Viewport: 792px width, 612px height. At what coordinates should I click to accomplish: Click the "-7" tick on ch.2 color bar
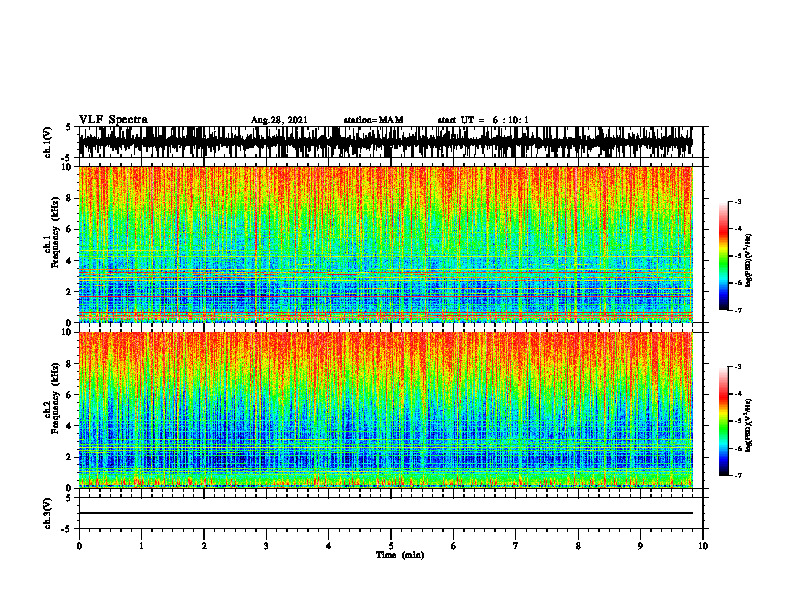point(738,476)
